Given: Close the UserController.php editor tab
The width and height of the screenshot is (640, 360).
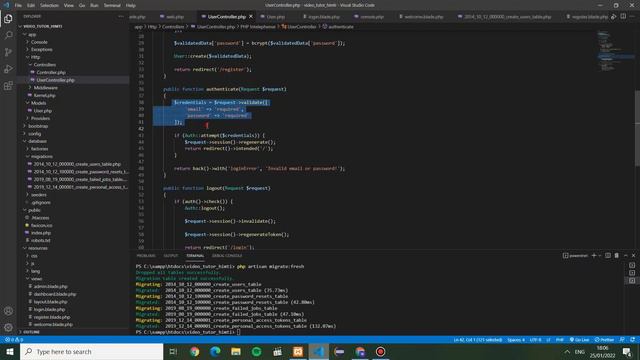Looking at the screenshot, I should click(251, 17).
